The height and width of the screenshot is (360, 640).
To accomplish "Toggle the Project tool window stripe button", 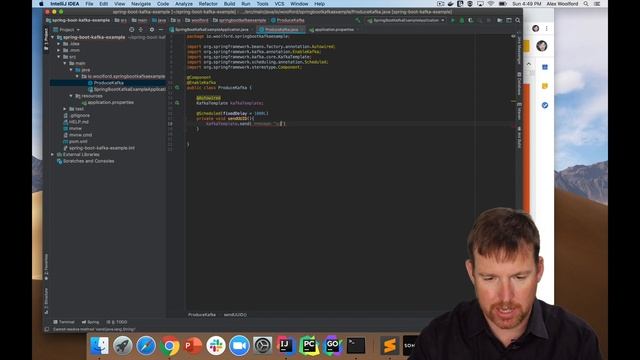I will tap(46, 39).
